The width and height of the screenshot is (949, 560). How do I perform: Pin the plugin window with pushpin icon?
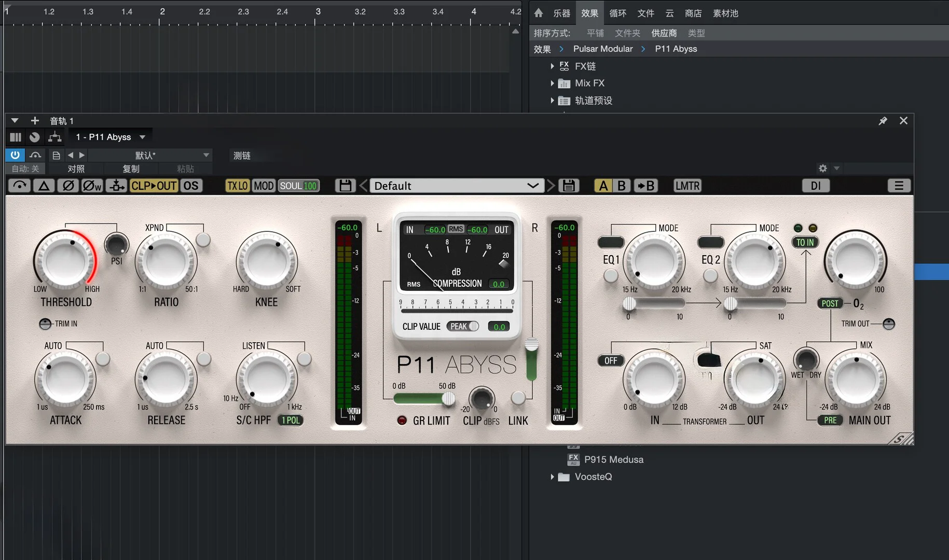tap(883, 121)
